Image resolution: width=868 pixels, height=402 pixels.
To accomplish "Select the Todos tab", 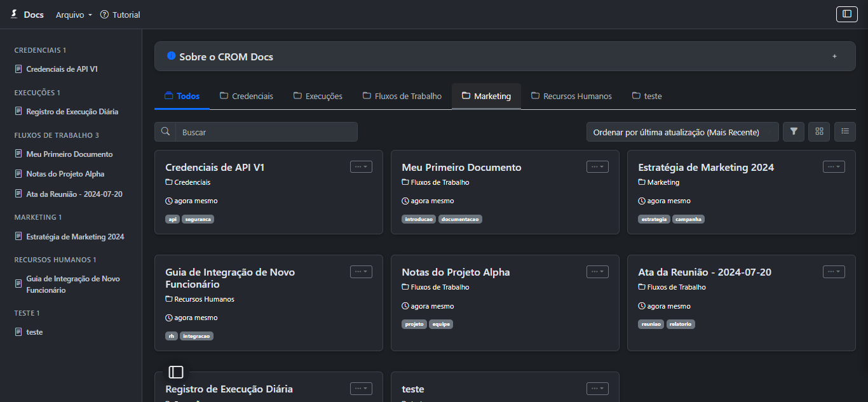I will (182, 97).
